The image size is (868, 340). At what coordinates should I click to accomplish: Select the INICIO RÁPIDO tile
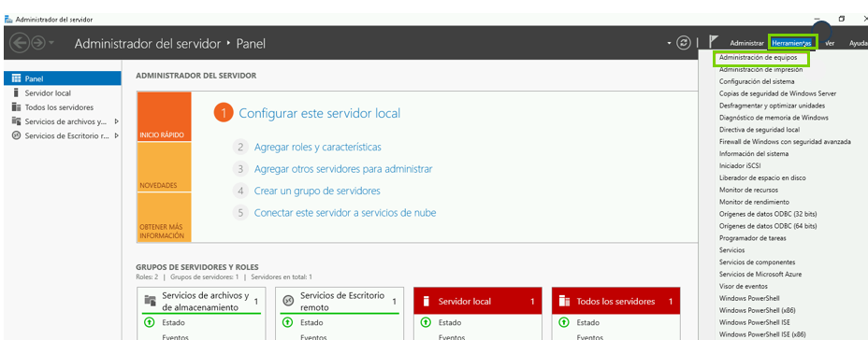(x=164, y=117)
